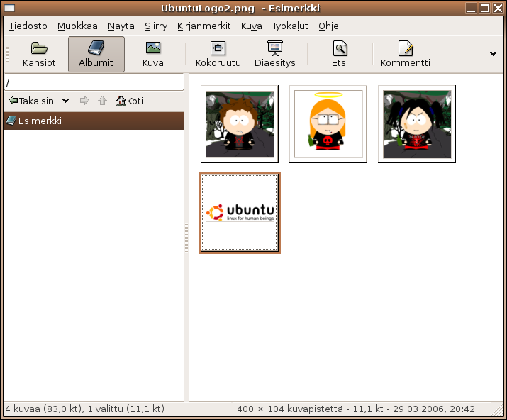The height and width of the screenshot is (420, 507).
Task: Select the Esimerkki album row
Action: click(94, 121)
